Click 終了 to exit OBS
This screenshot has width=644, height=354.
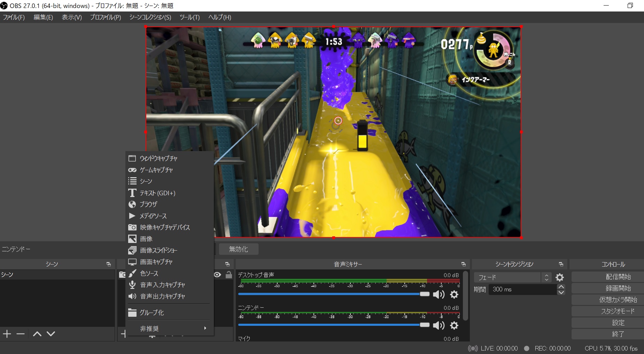608,334
